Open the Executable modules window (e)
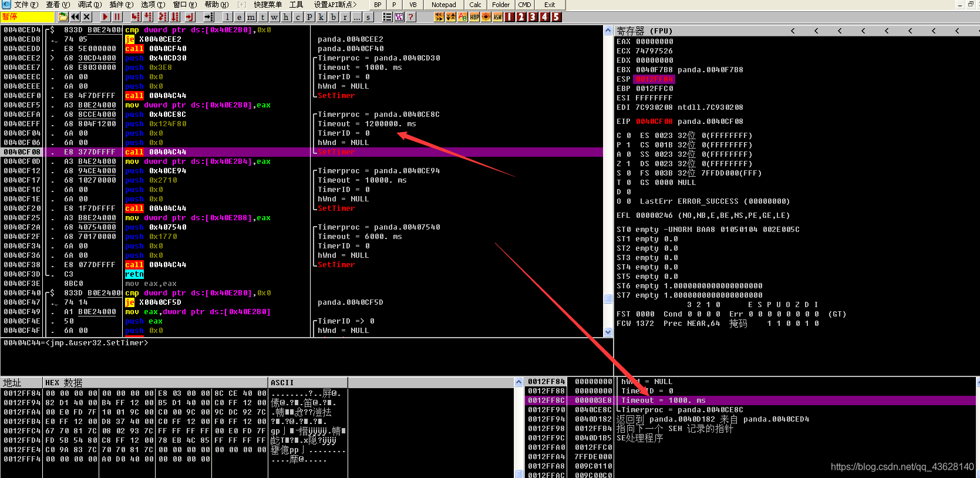 (239, 17)
